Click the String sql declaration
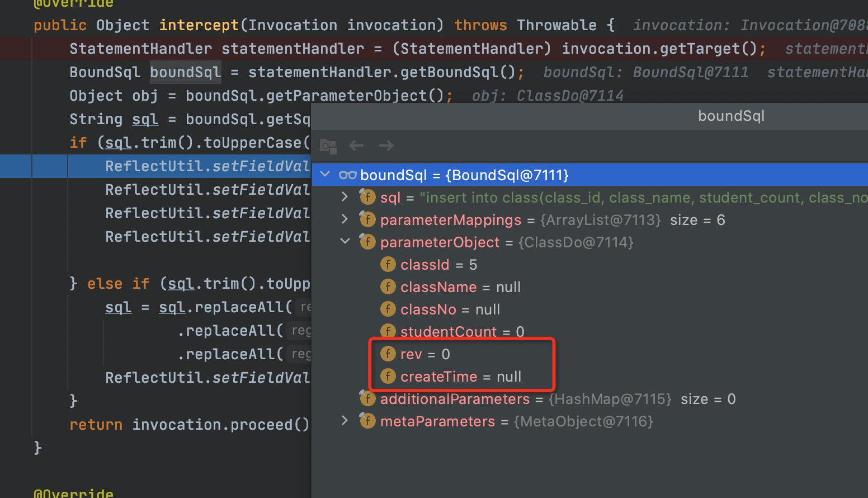 (x=114, y=119)
